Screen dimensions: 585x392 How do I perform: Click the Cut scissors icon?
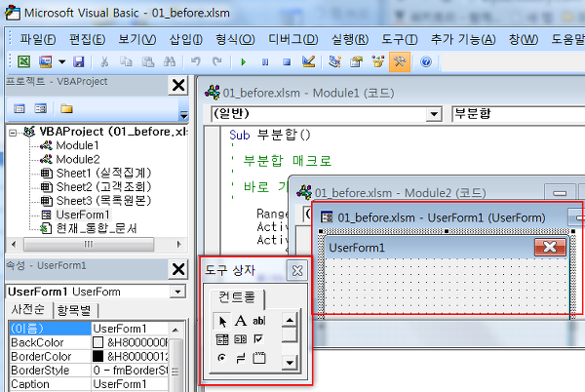(104, 61)
